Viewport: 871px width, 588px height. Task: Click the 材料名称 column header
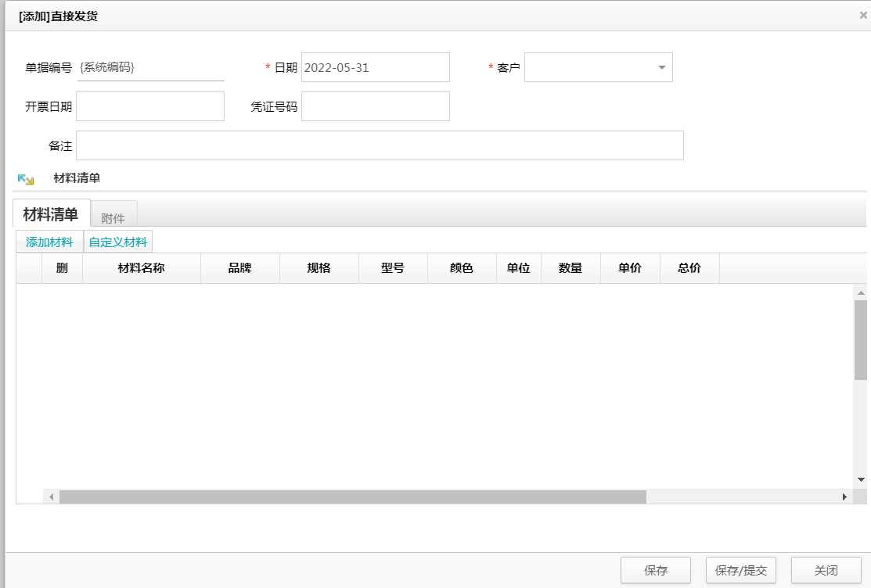(141, 268)
